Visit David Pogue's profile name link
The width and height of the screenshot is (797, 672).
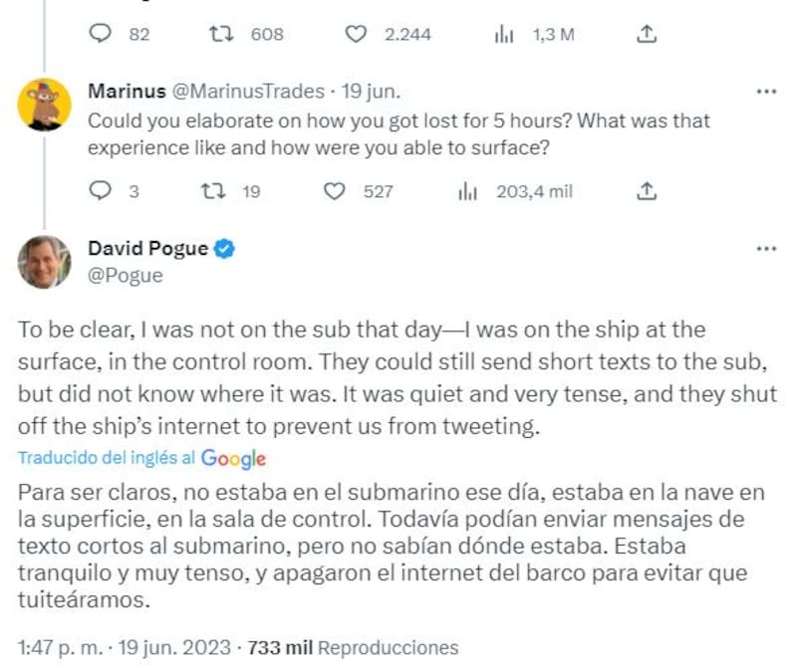[x=148, y=248]
